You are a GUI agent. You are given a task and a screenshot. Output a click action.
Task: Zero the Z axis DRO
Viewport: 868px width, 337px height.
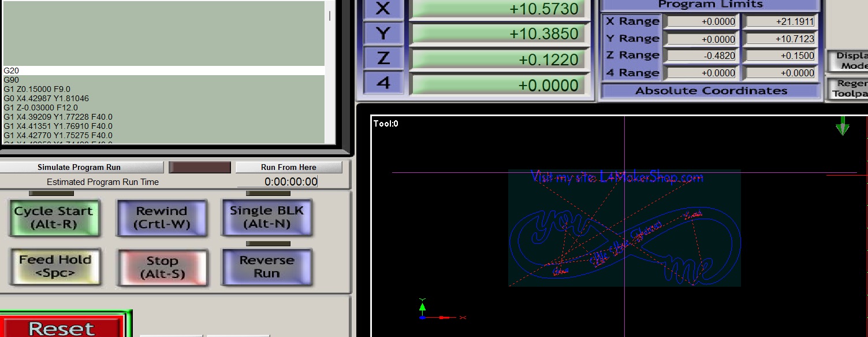coord(383,56)
